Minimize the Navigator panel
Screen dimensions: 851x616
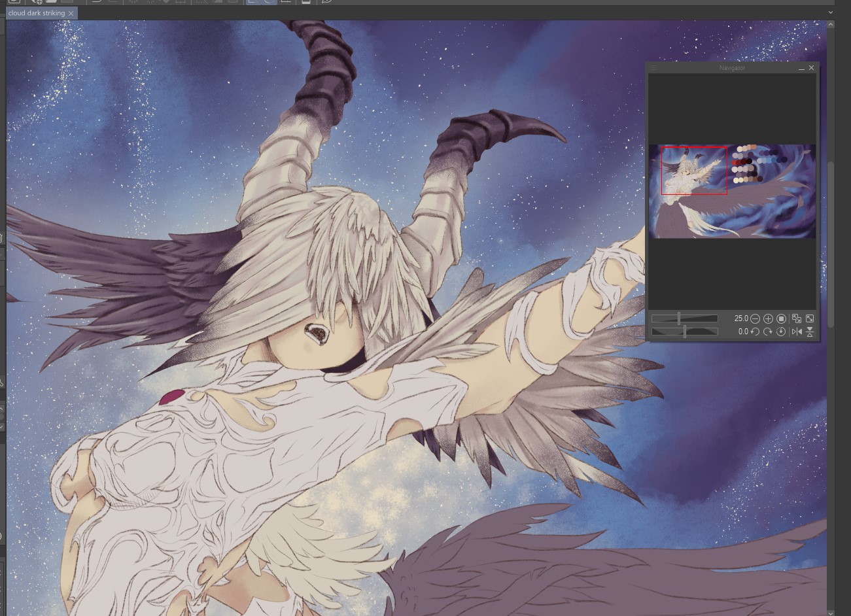point(801,68)
